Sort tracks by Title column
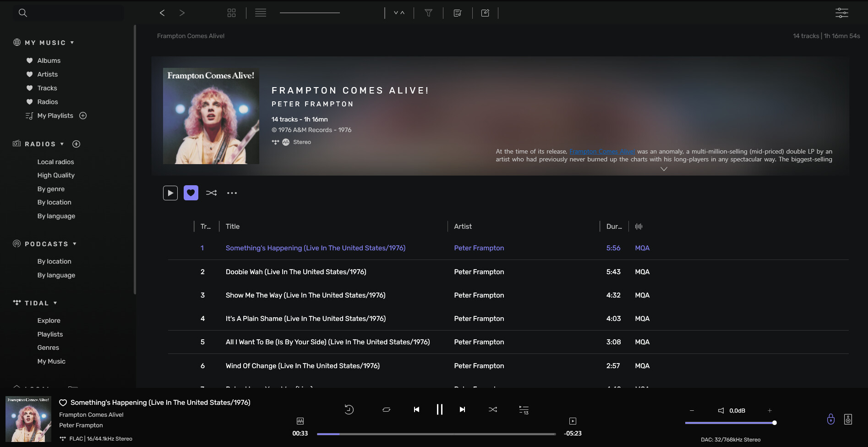 pos(233,226)
